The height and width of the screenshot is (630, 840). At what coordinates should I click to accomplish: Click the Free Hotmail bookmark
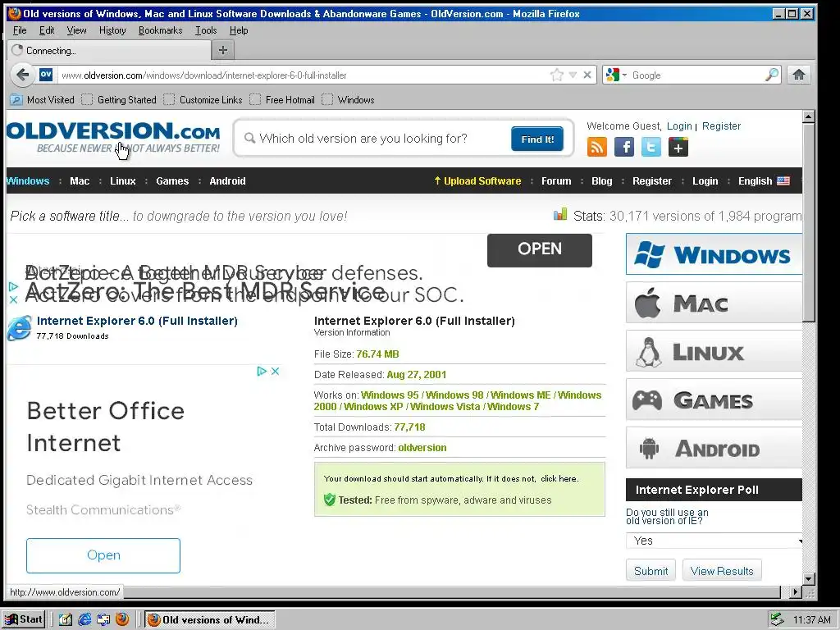point(282,99)
